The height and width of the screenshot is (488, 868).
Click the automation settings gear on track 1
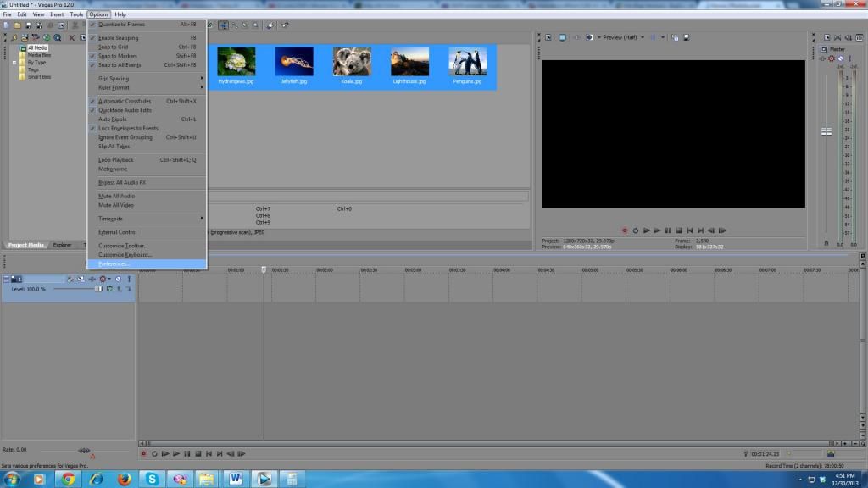point(103,280)
